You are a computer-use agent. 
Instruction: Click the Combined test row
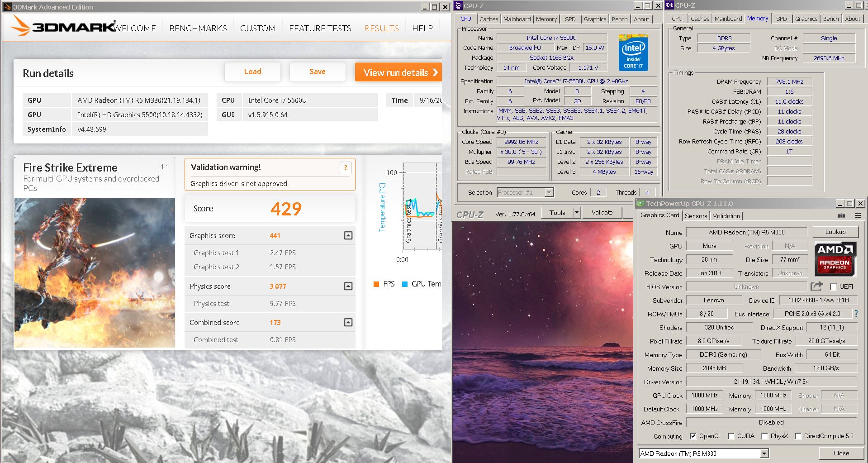[x=270, y=339]
